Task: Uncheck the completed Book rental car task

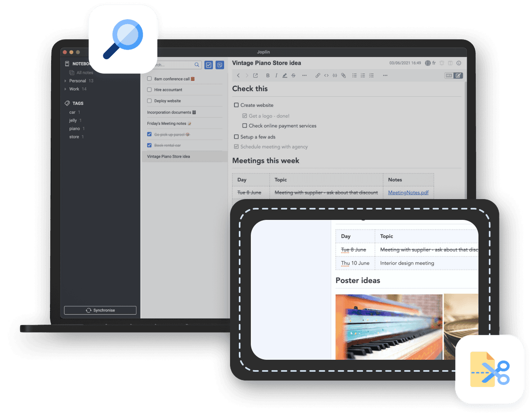Action: point(149,145)
